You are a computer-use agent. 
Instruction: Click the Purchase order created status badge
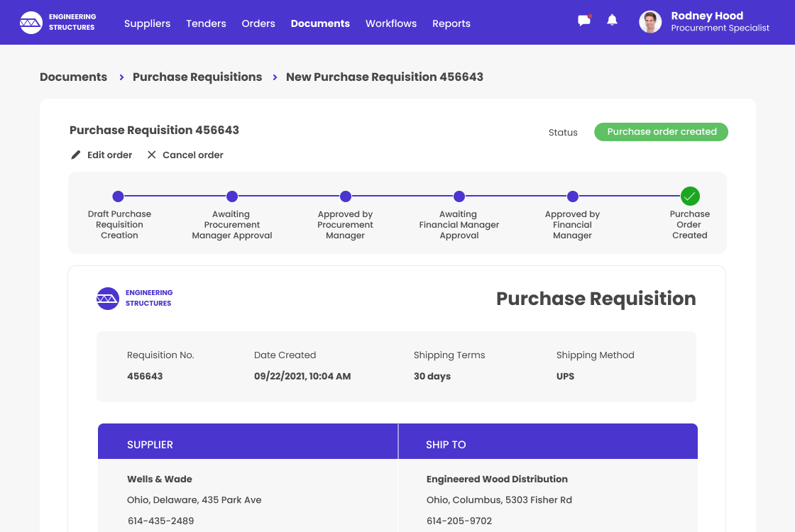661,132
